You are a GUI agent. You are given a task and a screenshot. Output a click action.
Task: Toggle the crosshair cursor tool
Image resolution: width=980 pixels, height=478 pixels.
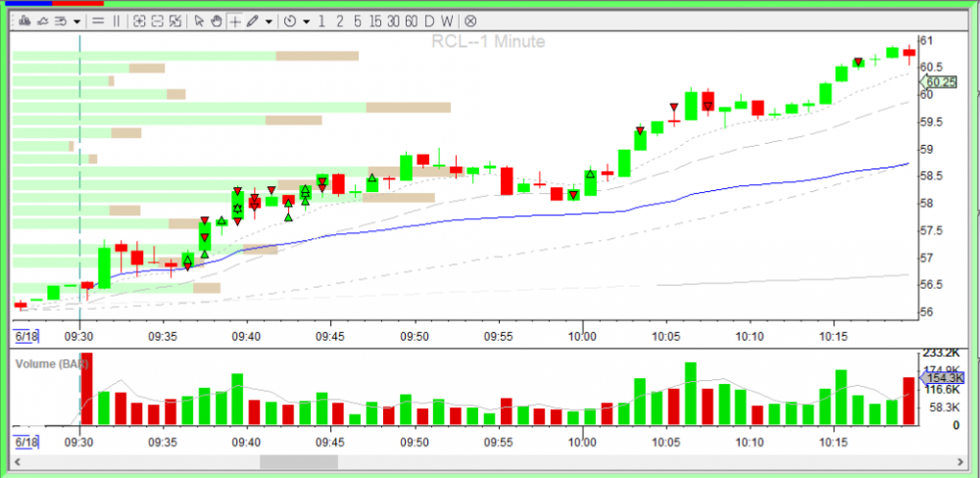point(234,21)
